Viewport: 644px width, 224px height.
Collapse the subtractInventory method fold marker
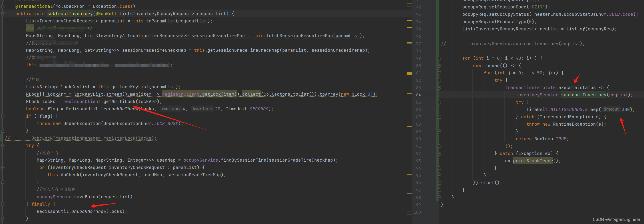[x=3, y=14]
